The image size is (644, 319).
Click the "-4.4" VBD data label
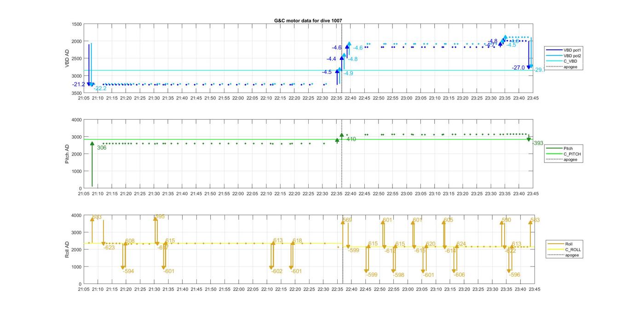[x=331, y=59]
